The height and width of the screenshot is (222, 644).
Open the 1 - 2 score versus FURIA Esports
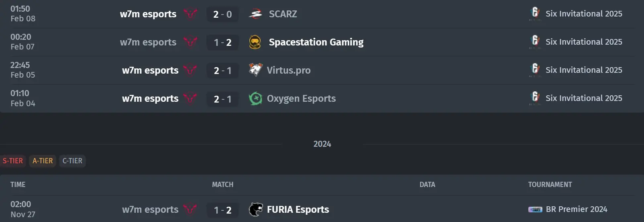point(222,210)
